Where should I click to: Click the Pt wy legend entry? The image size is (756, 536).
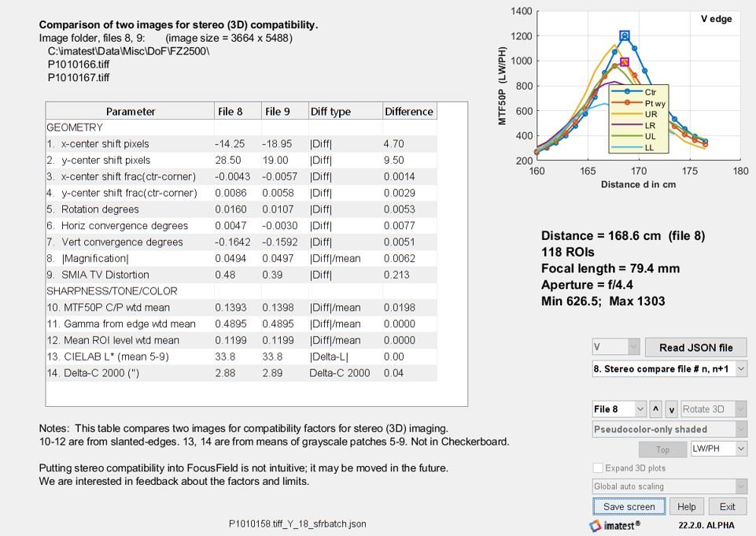(638, 103)
